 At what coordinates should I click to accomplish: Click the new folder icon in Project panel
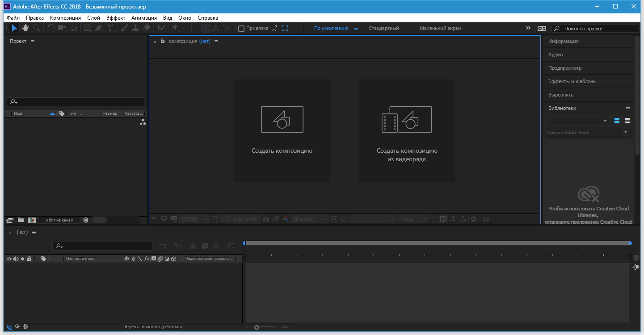pos(21,220)
